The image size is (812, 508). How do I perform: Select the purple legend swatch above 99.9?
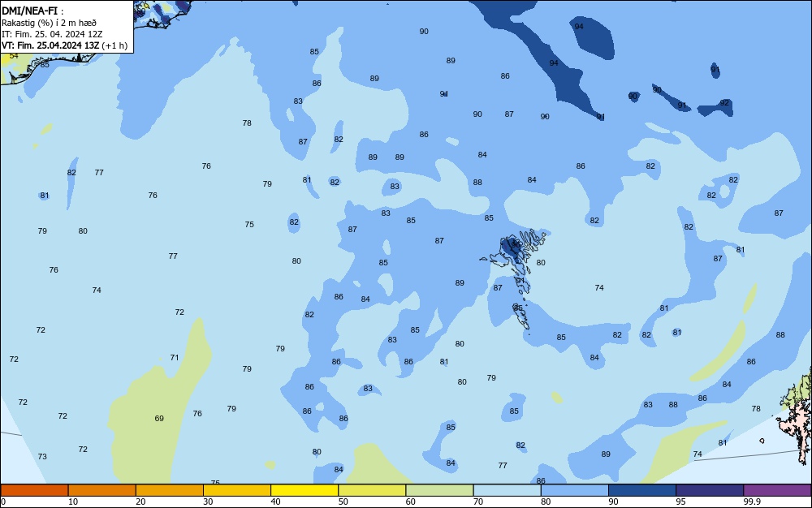tap(777, 490)
